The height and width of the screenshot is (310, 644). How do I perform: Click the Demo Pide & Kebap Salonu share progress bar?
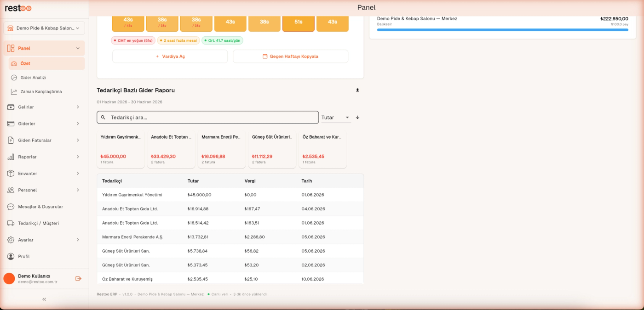[x=502, y=30]
